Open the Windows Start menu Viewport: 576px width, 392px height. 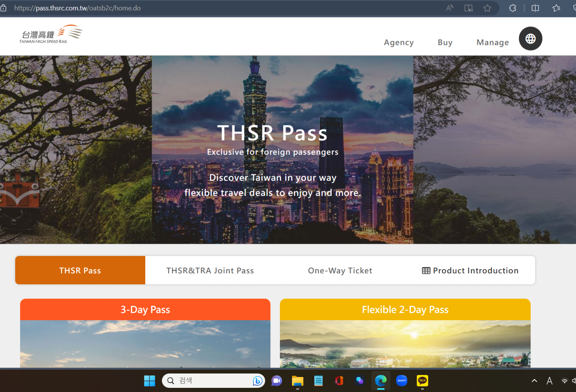point(149,381)
